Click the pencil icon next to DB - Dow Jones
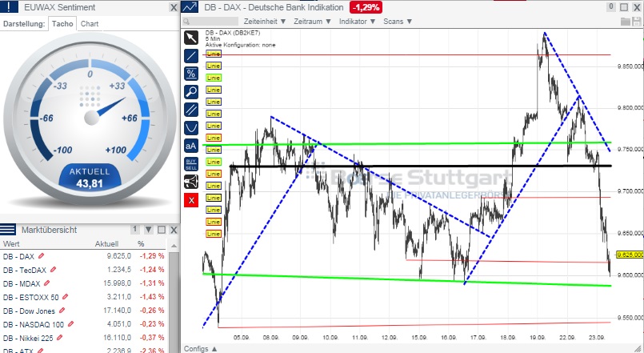This screenshot has width=644, height=353. pos(62,311)
